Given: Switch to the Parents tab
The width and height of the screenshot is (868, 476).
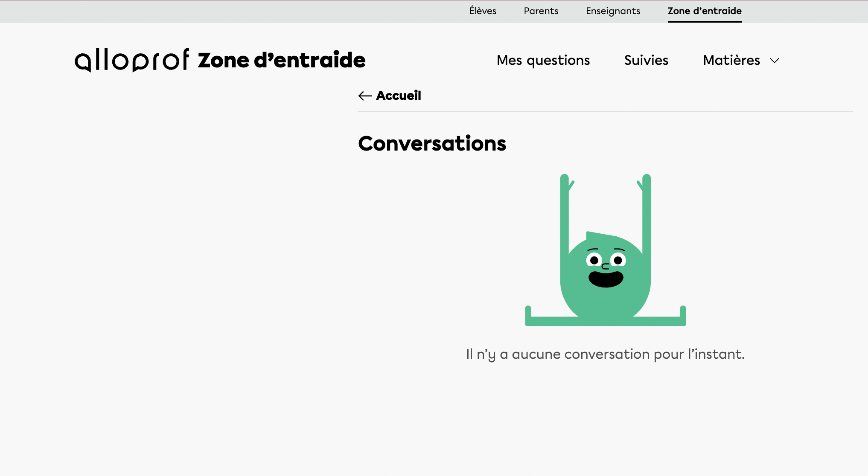Looking at the screenshot, I should (x=541, y=11).
